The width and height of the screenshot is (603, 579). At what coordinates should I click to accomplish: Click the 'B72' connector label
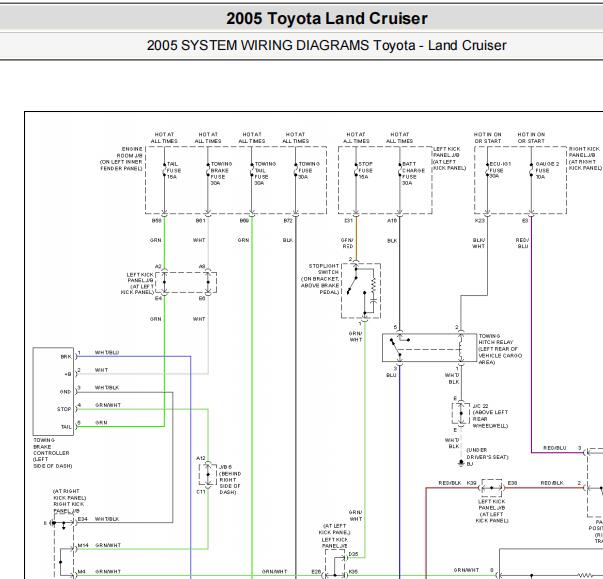tap(288, 221)
